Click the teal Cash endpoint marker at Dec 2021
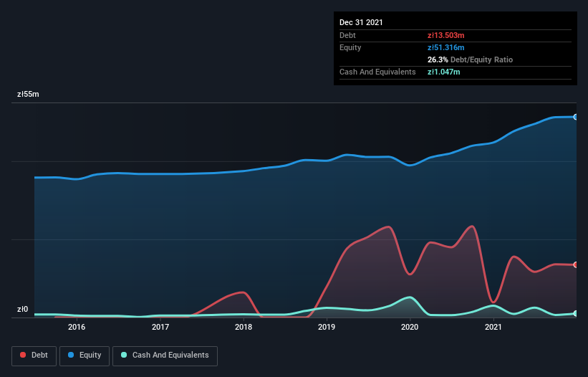This screenshot has height=377, width=588. [x=576, y=313]
